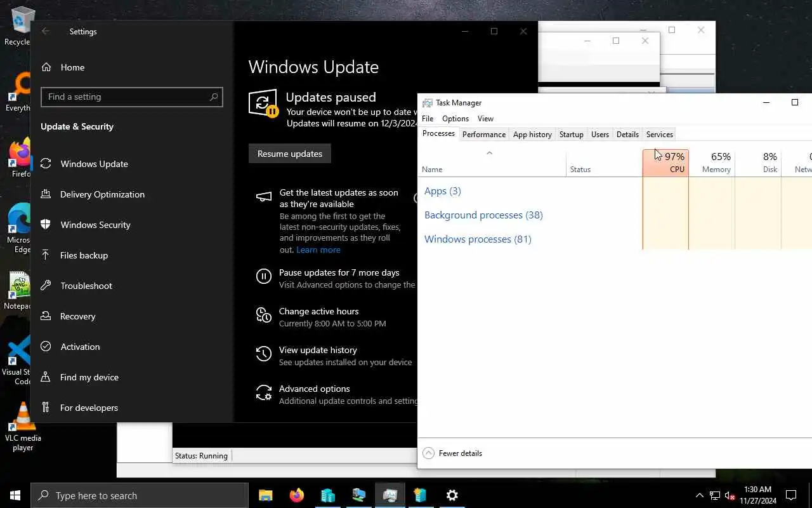The width and height of the screenshot is (812, 508).
Task: Switch to the Users tab
Action: pos(600,135)
